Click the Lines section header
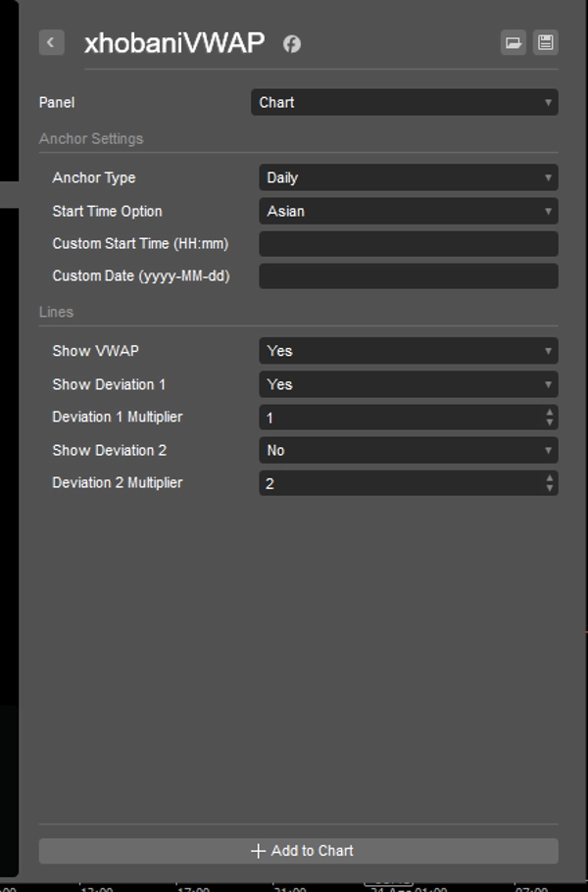 point(57,312)
